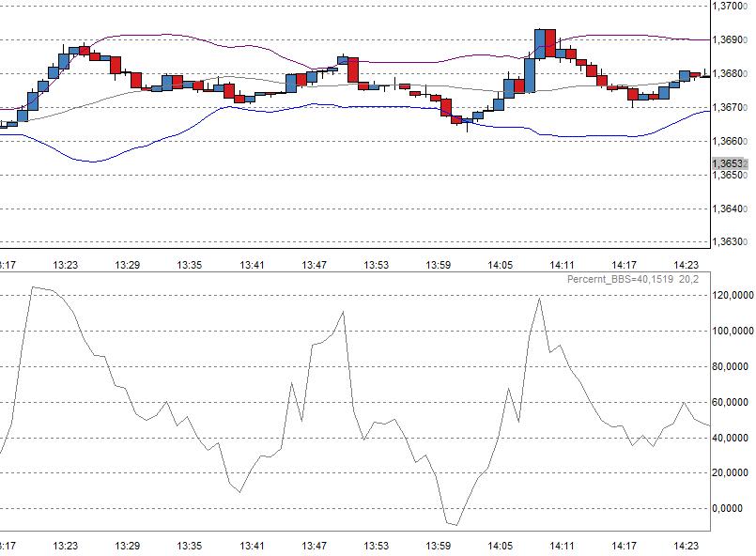Image resolution: width=756 pixels, height=556 pixels.
Task: Click the 14:05 time label under indicator panel
Action: (x=500, y=546)
